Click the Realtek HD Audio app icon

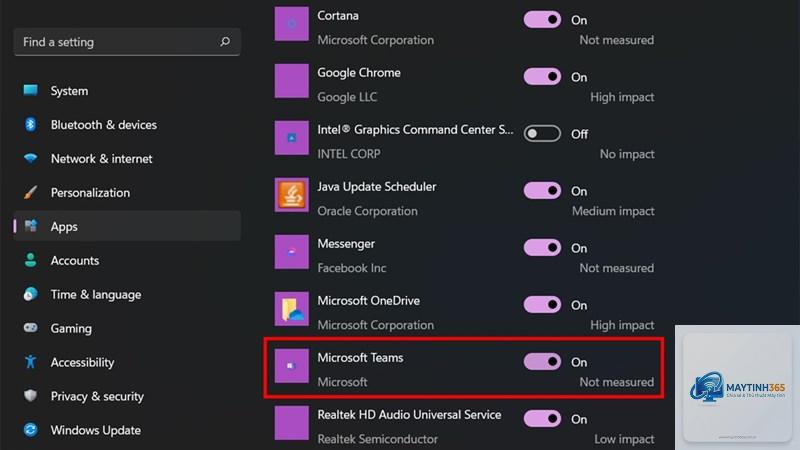pyautogui.click(x=291, y=422)
